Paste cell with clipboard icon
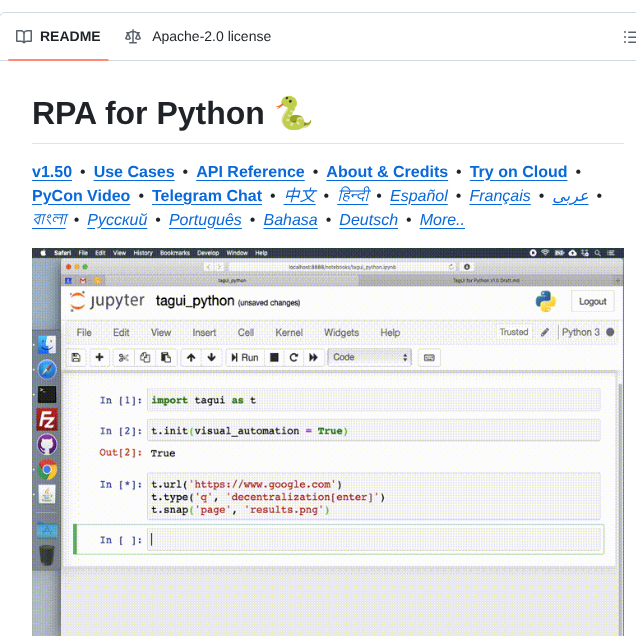The height and width of the screenshot is (636, 636). tap(166, 357)
